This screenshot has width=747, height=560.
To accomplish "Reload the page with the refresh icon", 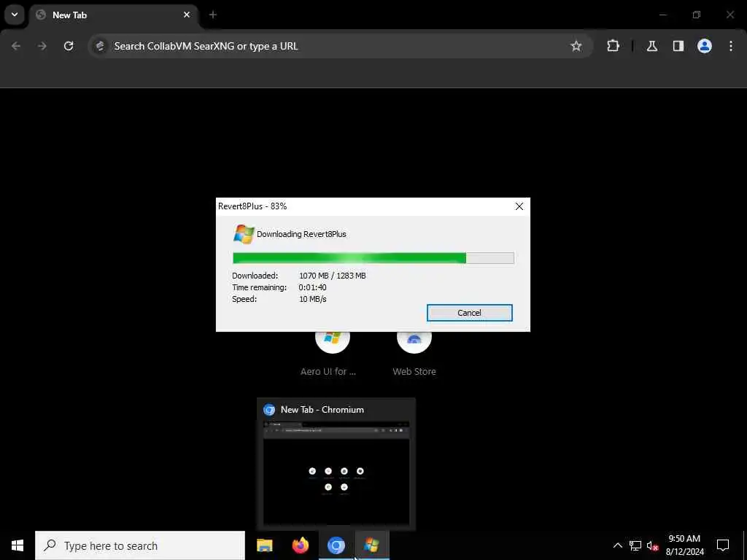I will tap(69, 46).
